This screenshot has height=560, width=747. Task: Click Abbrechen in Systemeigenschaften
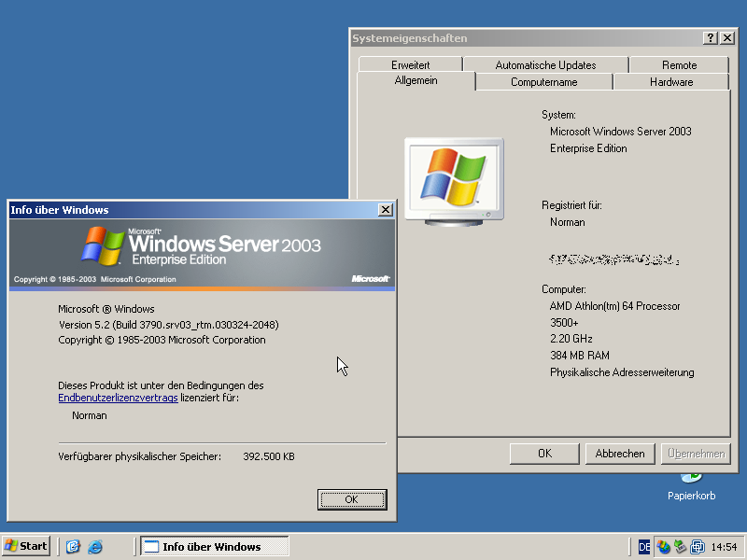coord(620,454)
